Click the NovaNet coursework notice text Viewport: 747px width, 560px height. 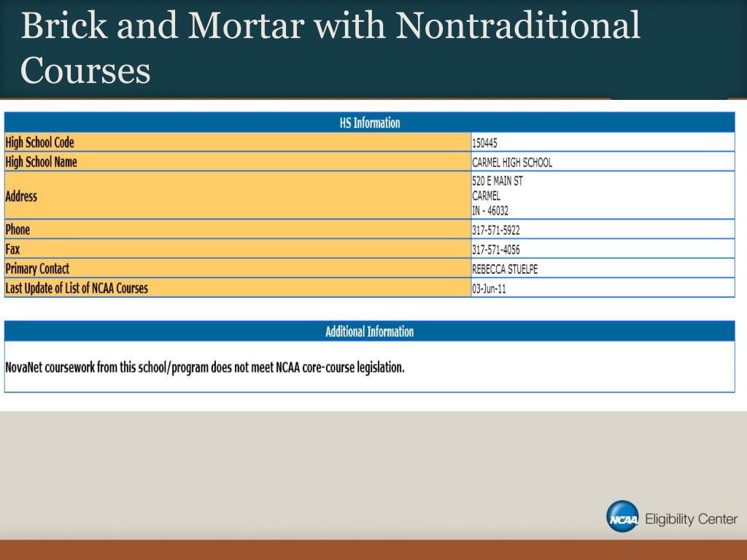(x=205, y=367)
